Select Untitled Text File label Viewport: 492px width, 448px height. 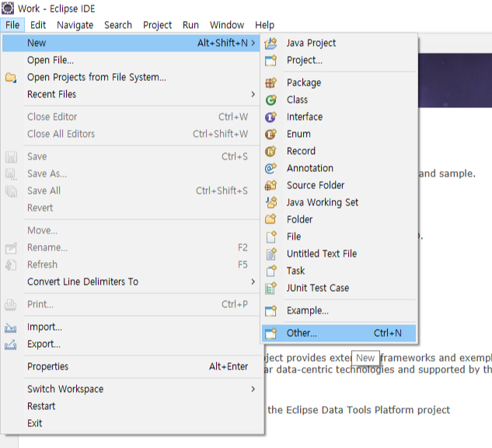pyautogui.click(x=322, y=254)
